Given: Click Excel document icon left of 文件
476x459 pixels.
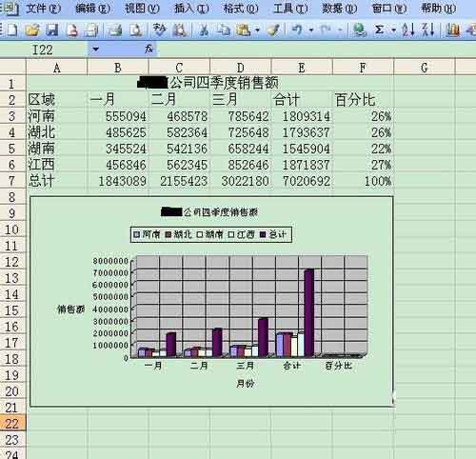Looking at the screenshot, I should tap(11, 9).
